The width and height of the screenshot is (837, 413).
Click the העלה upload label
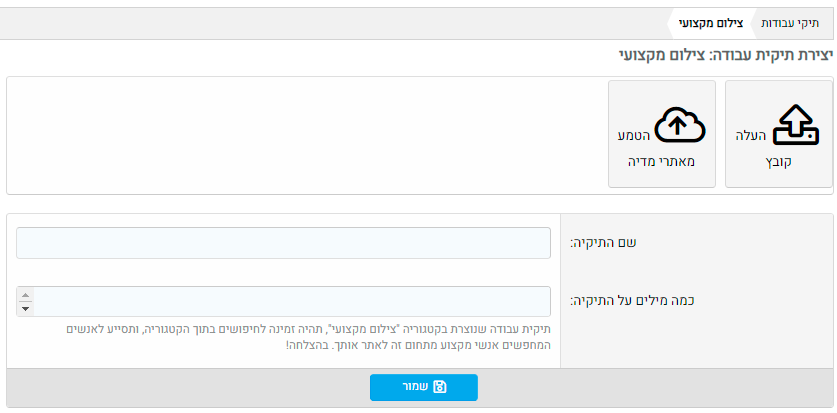tap(750, 135)
